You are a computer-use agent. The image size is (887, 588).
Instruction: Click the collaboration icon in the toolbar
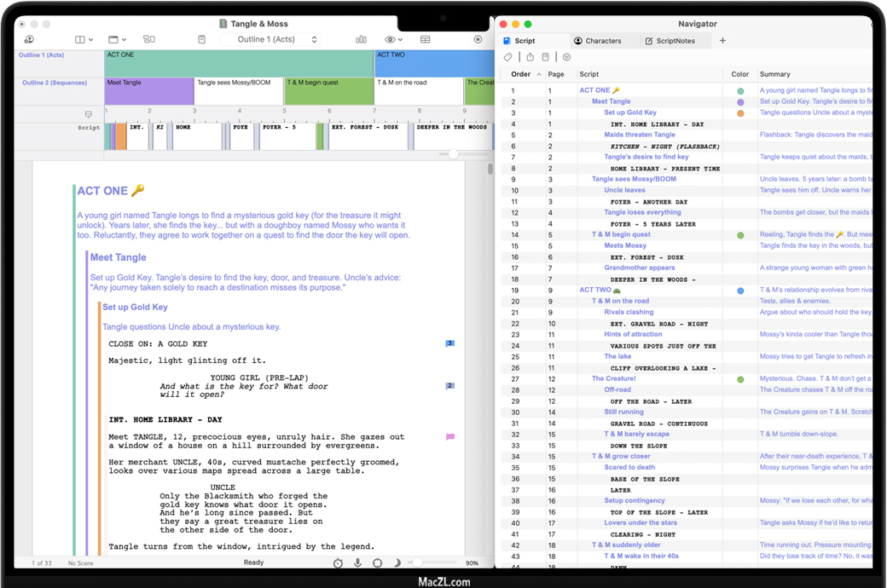click(29, 39)
